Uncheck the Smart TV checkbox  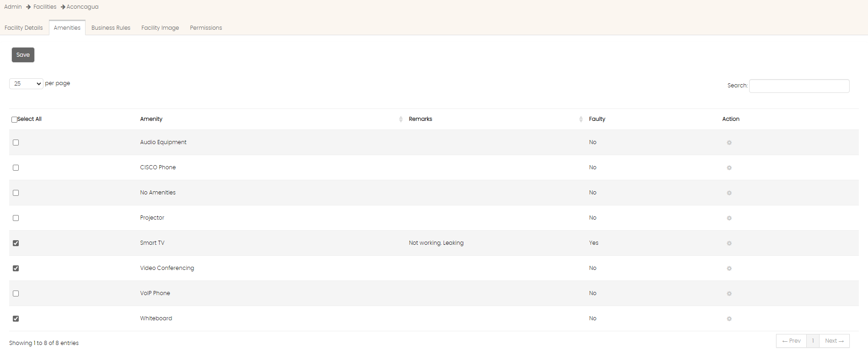[x=16, y=243]
